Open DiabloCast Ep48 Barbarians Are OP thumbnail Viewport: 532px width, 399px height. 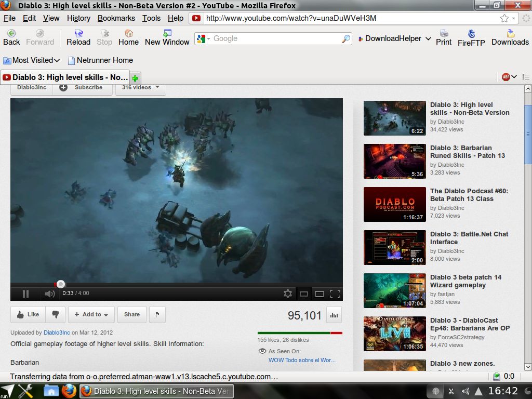[395, 334]
